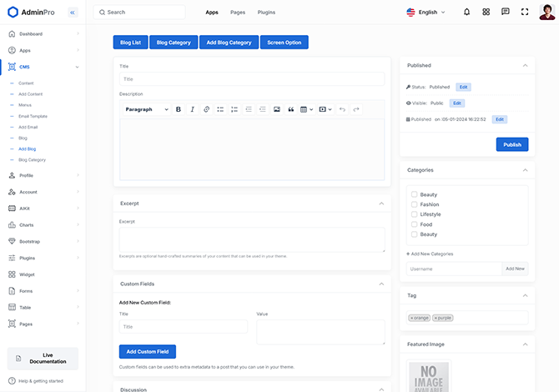Switch to the Blog Category tab
This screenshot has height=392, width=559.
pos(174,43)
